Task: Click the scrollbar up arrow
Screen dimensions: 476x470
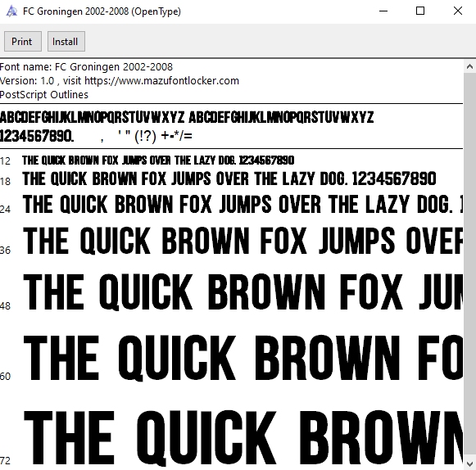Action: [x=469, y=67]
